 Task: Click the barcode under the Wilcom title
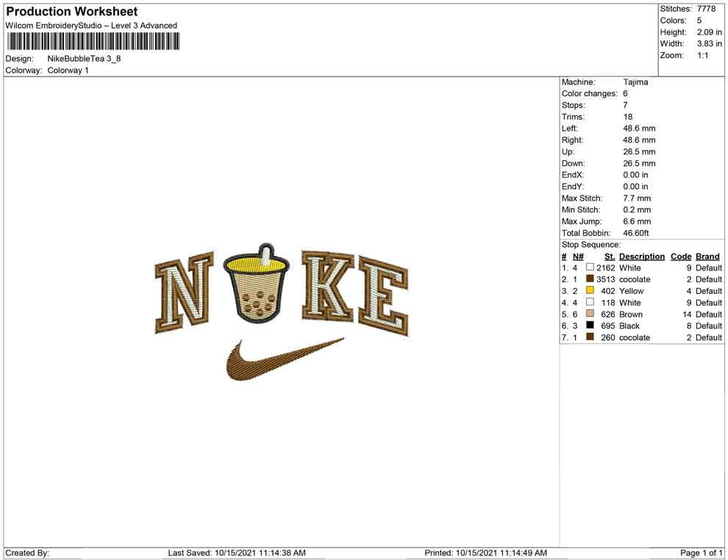point(93,41)
